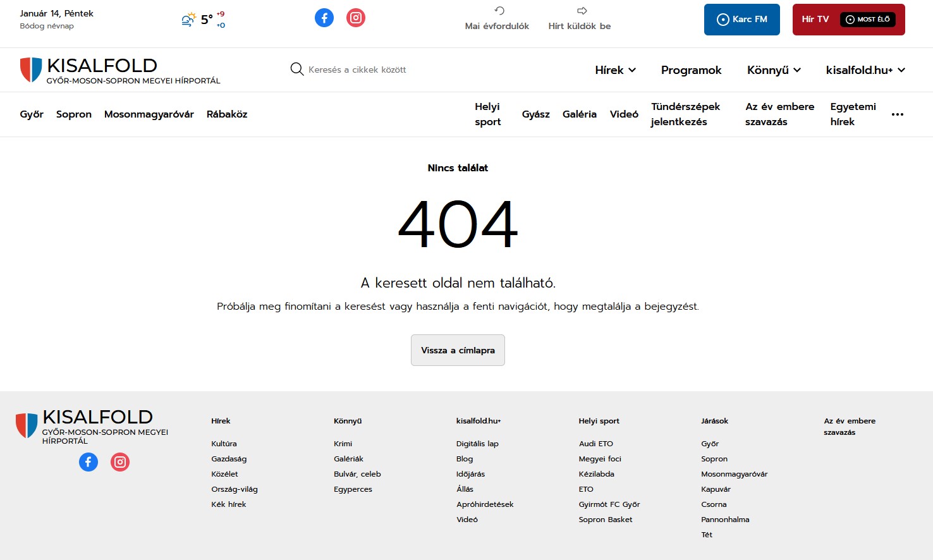The height and width of the screenshot is (560, 933).
Task: Open the Gyász section
Action: [x=535, y=114]
